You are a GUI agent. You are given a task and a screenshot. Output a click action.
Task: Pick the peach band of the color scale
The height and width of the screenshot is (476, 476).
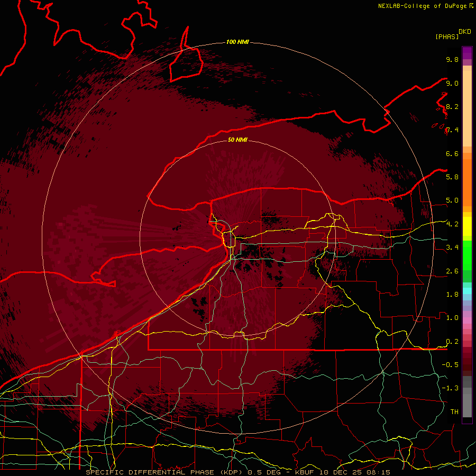(467, 108)
